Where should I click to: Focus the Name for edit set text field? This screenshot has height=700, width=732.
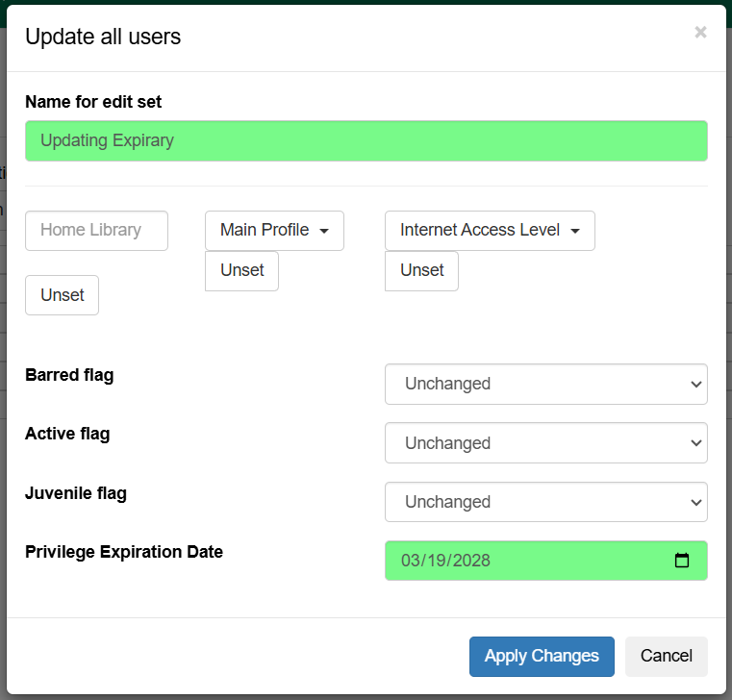(366, 140)
